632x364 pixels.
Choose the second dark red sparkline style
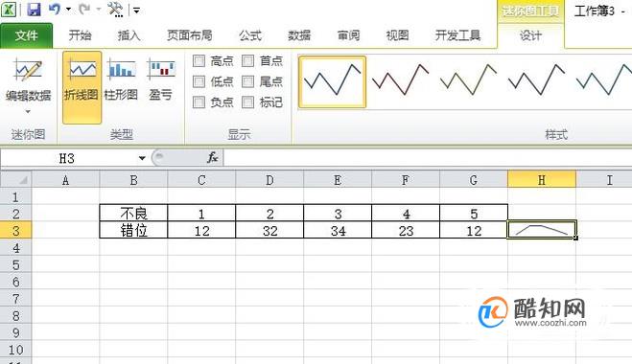coord(400,81)
